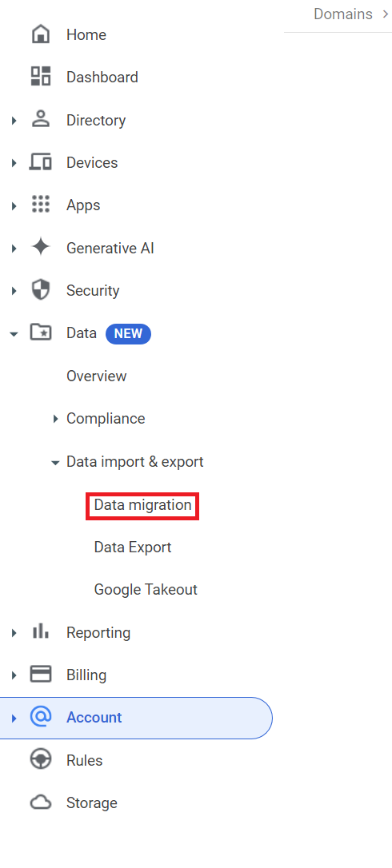Image resolution: width=392 pixels, height=868 pixels.
Task: Open the Dashboard menu item
Action: (102, 77)
